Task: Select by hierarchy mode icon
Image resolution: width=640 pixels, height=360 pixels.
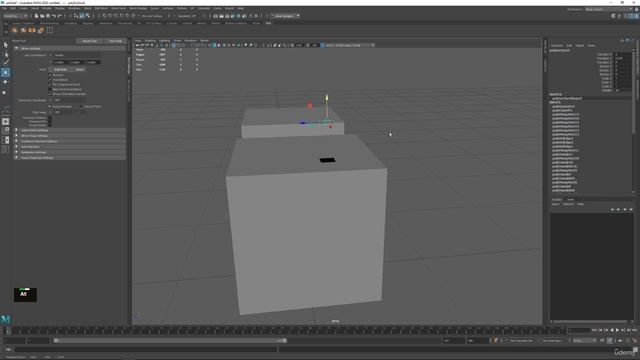Action: pos(76,16)
